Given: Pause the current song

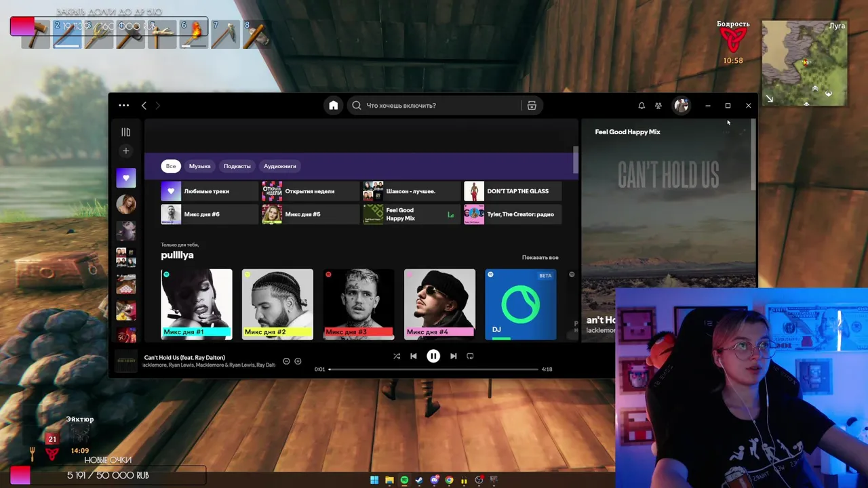Looking at the screenshot, I should pos(433,356).
